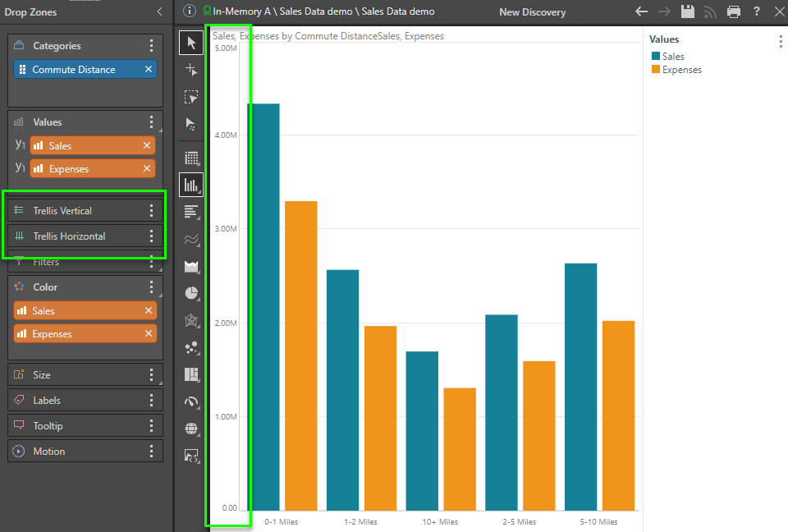
Task: Click the save disk icon
Action: [x=688, y=11]
